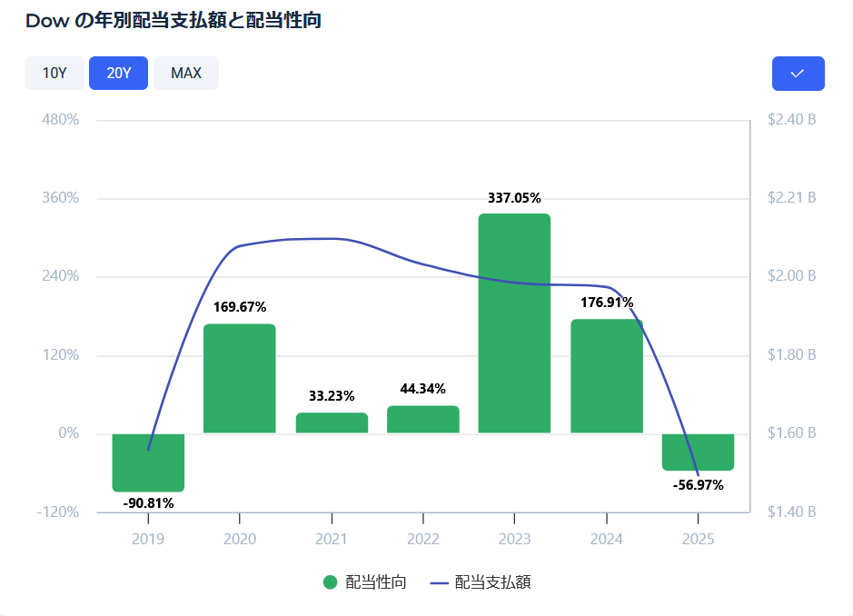The image size is (853, 616).
Task: Click the 2019 bar labeled -90.81%
Action: coord(148,462)
